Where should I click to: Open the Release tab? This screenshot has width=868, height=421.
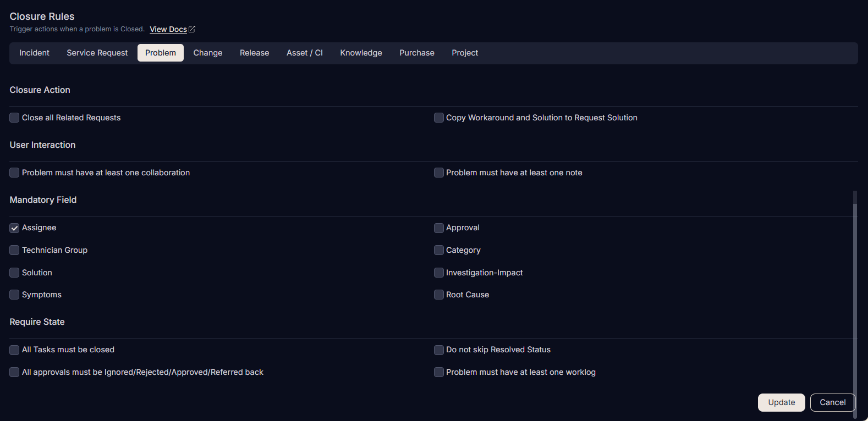point(255,53)
